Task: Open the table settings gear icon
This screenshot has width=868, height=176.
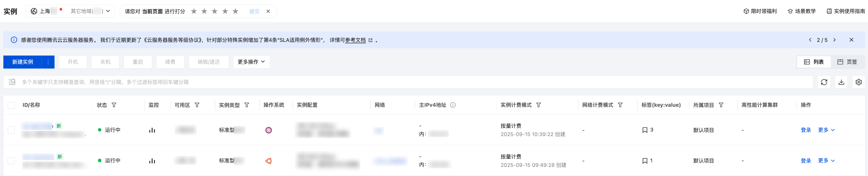Action: (x=858, y=82)
